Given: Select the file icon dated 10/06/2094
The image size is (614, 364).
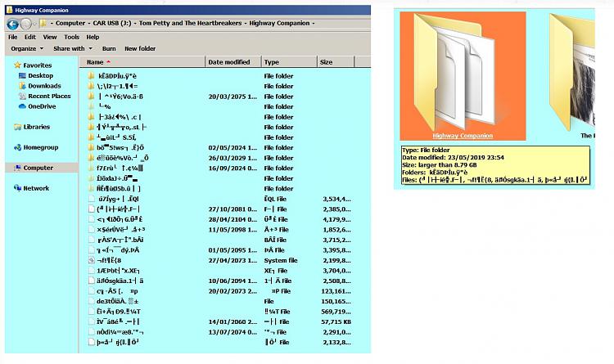Looking at the screenshot, I should (91, 281).
